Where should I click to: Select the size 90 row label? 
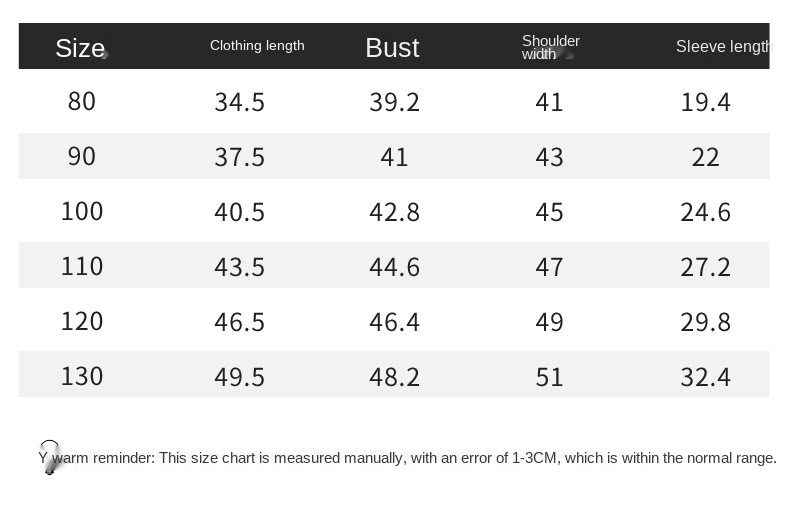pos(82,157)
